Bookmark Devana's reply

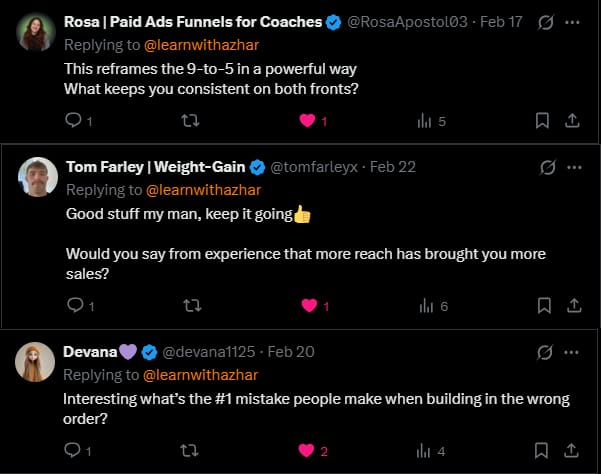tap(542, 451)
